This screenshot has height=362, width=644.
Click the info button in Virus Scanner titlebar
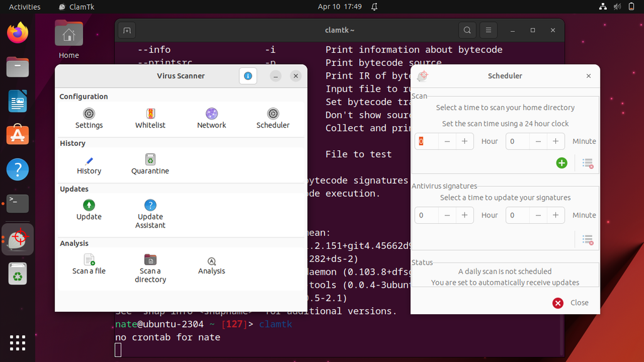tap(248, 75)
